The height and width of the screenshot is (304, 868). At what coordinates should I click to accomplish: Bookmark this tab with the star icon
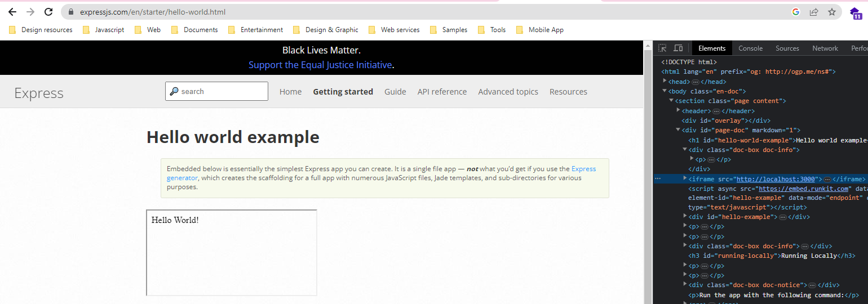pyautogui.click(x=832, y=12)
